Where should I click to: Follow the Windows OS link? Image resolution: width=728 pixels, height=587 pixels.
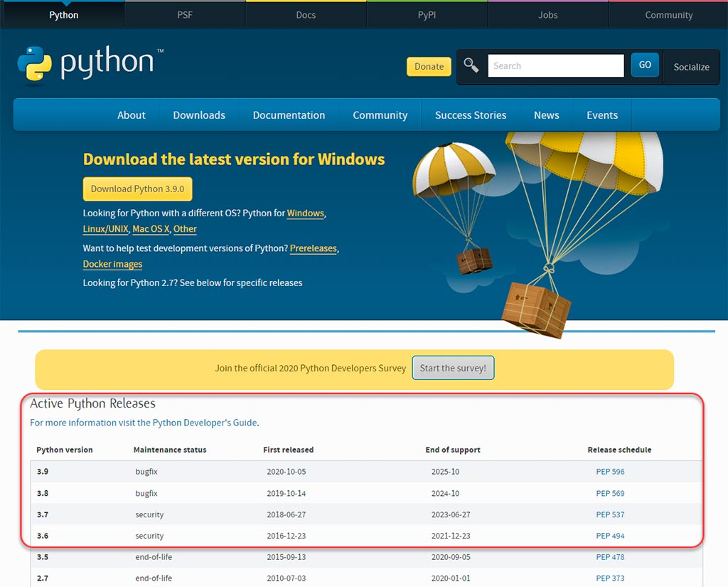point(306,213)
